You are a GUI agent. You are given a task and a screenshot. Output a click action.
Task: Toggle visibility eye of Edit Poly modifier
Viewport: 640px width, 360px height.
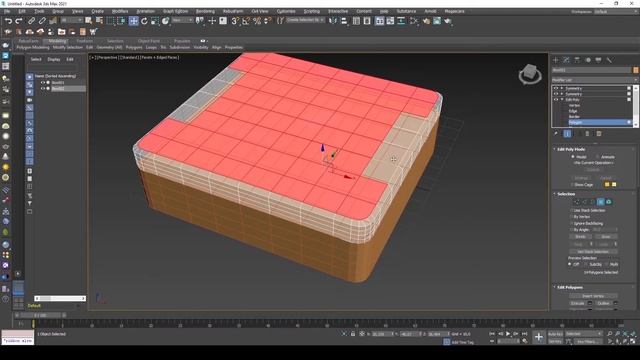click(556, 100)
